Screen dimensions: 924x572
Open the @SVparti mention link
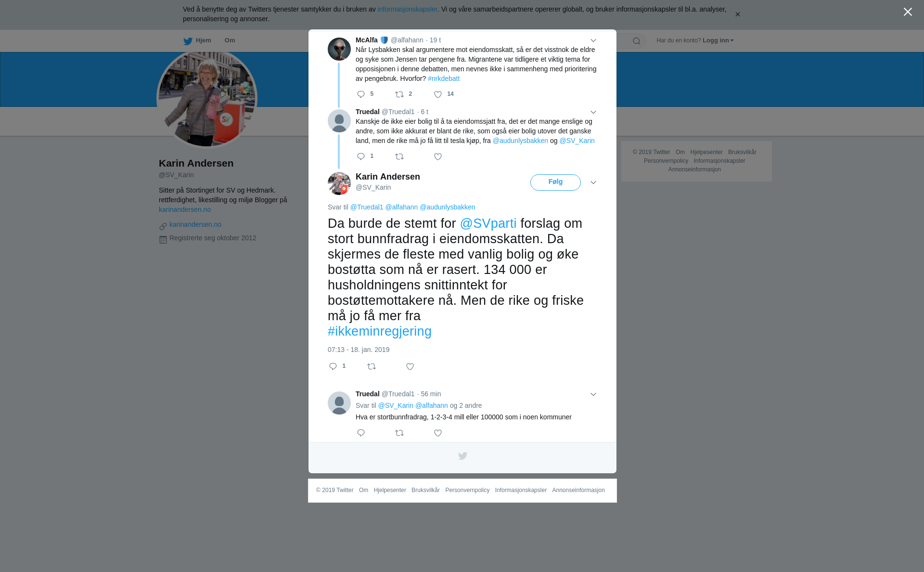click(488, 223)
